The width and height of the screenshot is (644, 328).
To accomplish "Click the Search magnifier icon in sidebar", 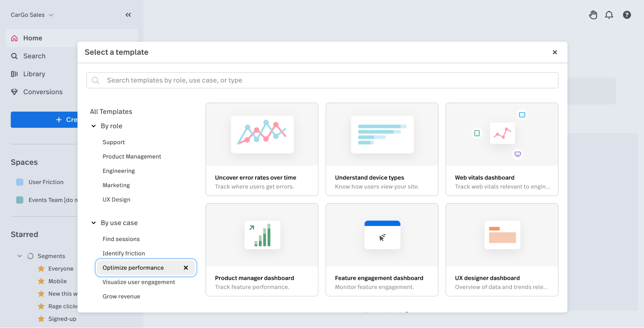I will [14, 56].
